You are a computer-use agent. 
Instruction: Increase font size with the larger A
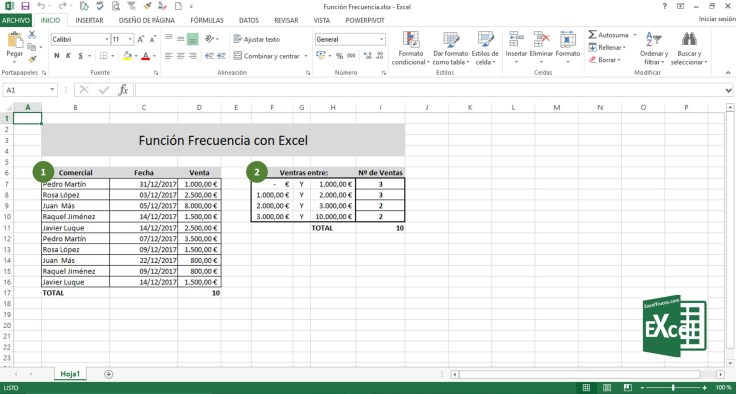tap(141, 39)
